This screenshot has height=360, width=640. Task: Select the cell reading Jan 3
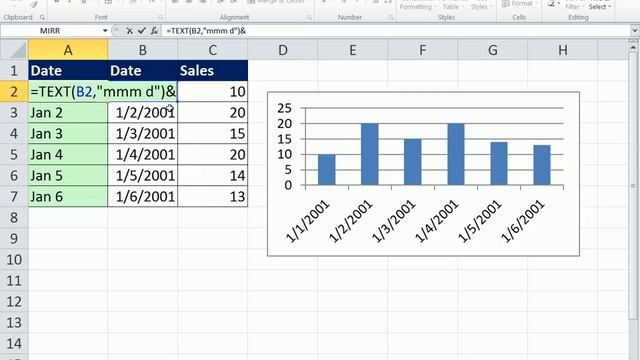pos(68,133)
